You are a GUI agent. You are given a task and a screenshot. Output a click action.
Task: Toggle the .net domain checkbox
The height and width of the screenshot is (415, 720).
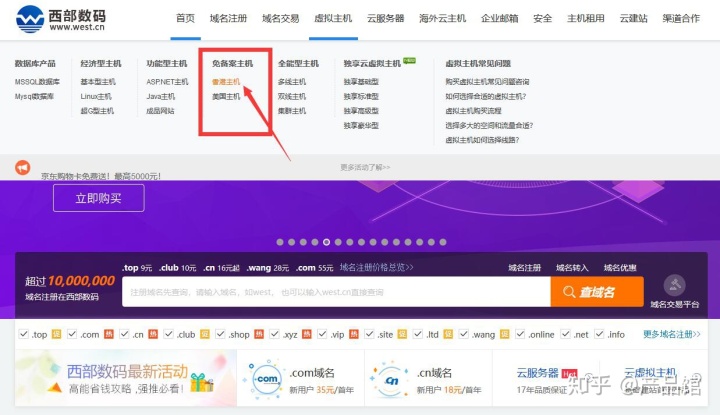click(x=565, y=334)
